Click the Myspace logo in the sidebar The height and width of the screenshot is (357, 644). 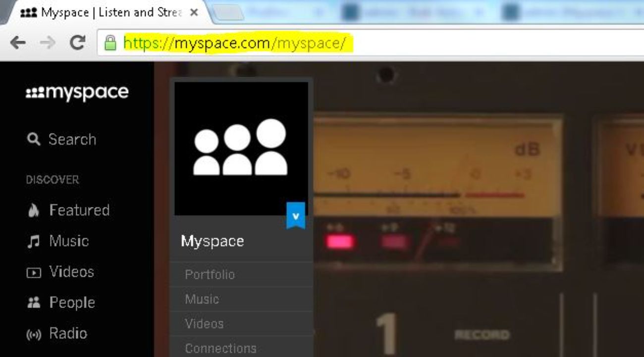tap(77, 92)
